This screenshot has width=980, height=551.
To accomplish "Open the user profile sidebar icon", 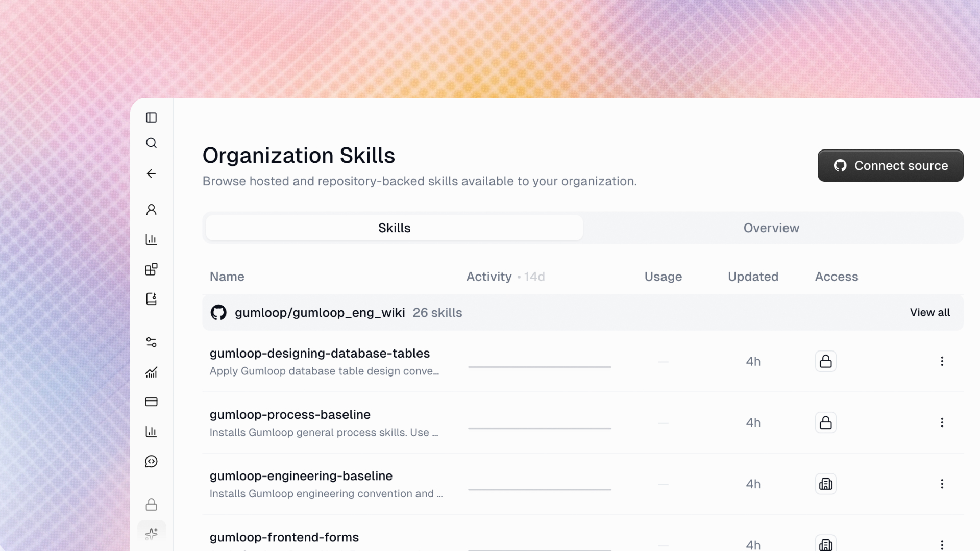I will [151, 210].
